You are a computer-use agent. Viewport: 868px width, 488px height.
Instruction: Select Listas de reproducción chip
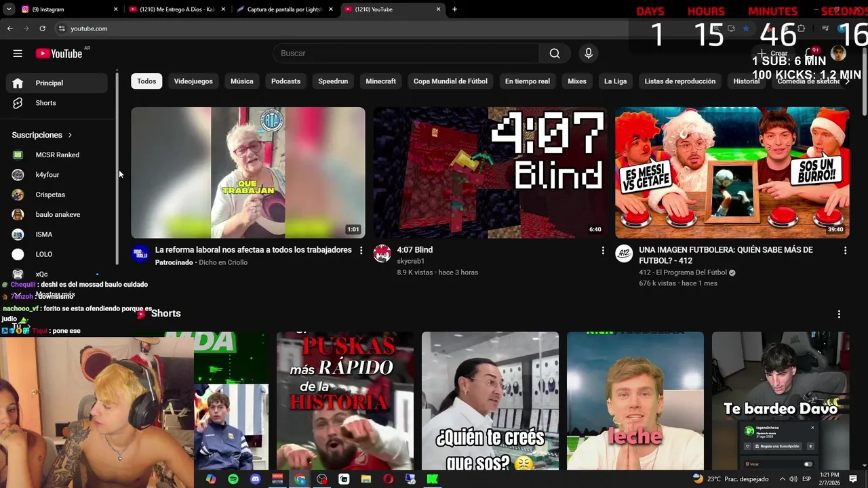680,81
